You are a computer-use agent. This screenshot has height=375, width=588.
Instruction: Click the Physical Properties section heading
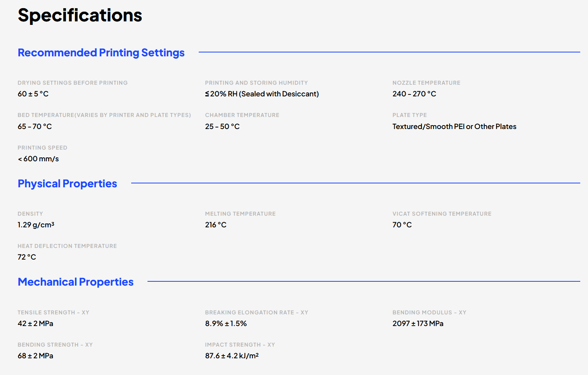click(x=67, y=183)
